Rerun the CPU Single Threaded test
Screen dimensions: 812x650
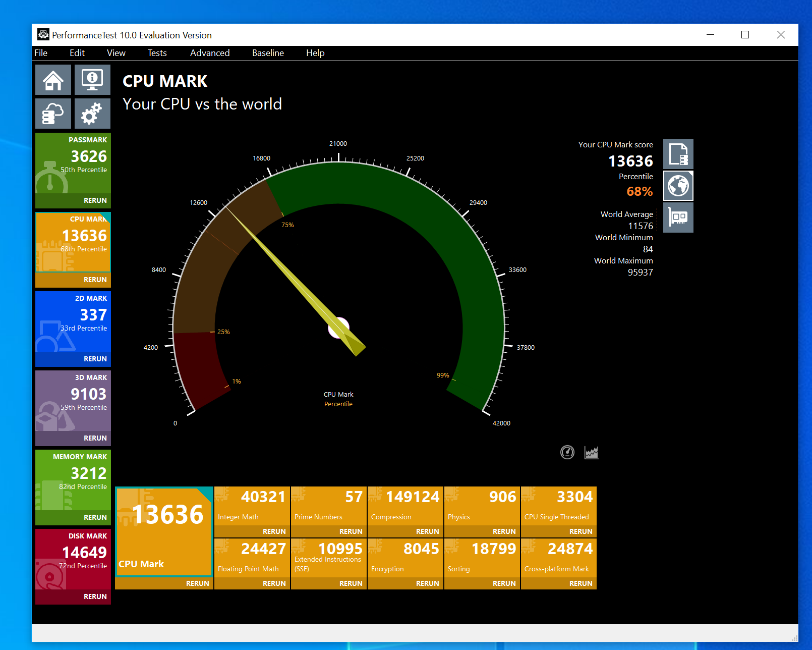coord(581,531)
